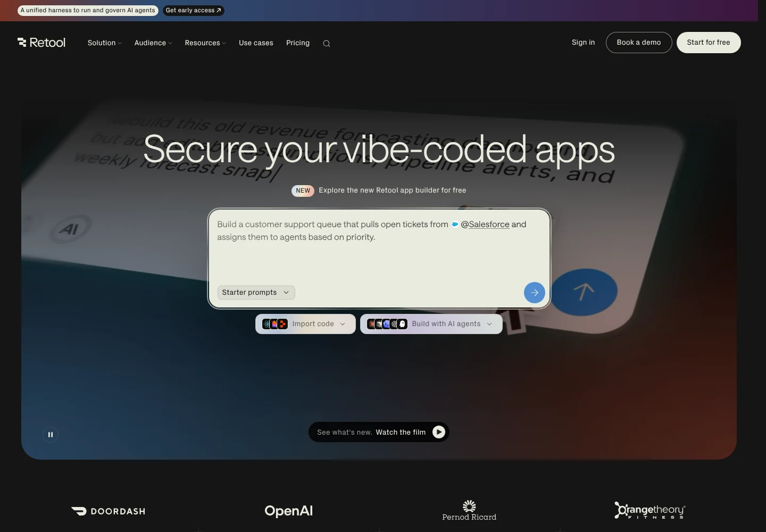Click the @Salesforce mention in prompt

click(485, 225)
